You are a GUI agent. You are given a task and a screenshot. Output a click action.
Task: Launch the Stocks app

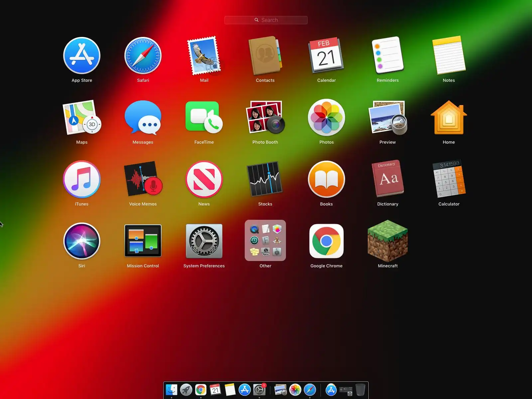[265, 179]
